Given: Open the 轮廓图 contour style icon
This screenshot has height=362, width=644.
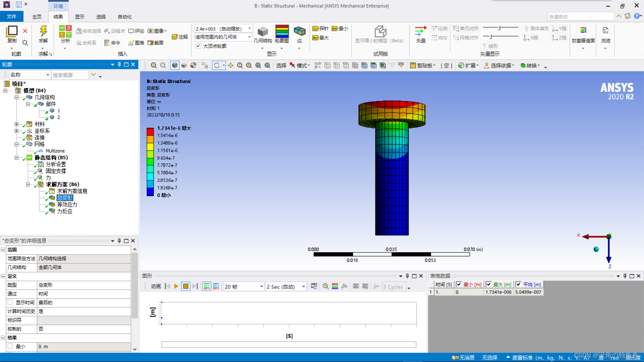Looking at the screenshot, I should [x=282, y=33].
